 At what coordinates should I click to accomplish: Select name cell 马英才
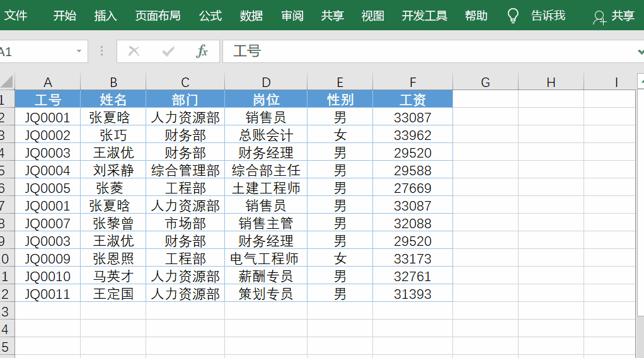click(x=113, y=276)
